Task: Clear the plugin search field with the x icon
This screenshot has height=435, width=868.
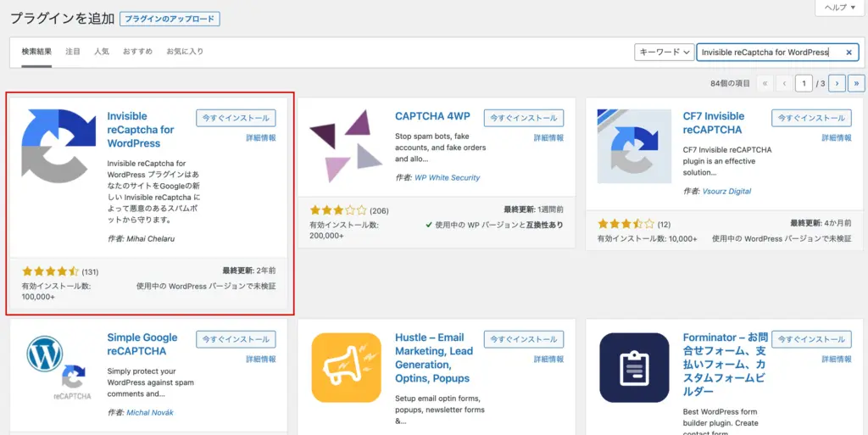Action: (x=849, y=52)
